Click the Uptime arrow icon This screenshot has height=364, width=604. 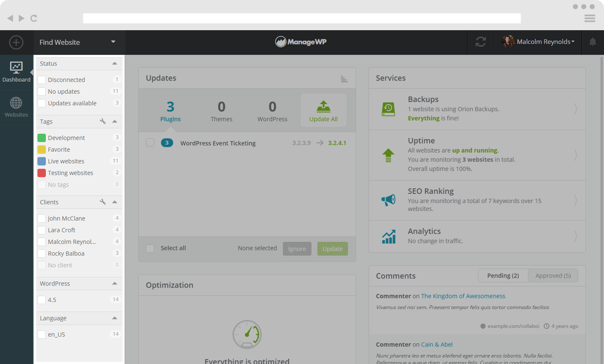388,155
